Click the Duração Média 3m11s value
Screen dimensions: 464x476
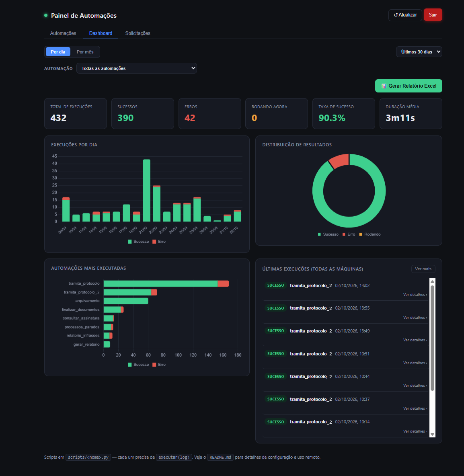[x=400, y=118]
